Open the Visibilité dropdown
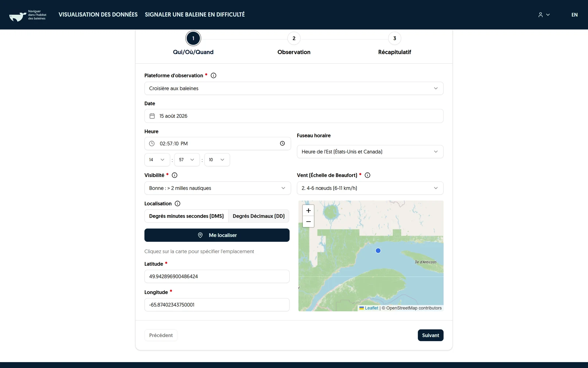The height and width of the screenshot is (368, 588). tap(217, 188)
